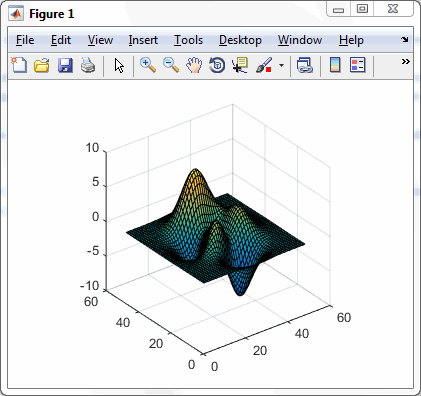Screen dimensions: 421x396
Task: Toggle the Link Plot icon
Action: coord(305,65)
